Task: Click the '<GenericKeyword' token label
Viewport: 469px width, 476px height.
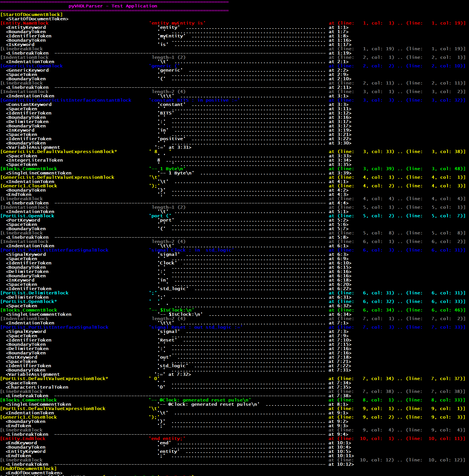Action: (27, 70)
